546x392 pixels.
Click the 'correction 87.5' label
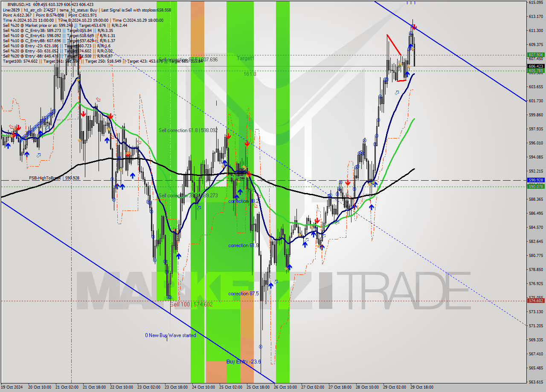pos(244,294)
